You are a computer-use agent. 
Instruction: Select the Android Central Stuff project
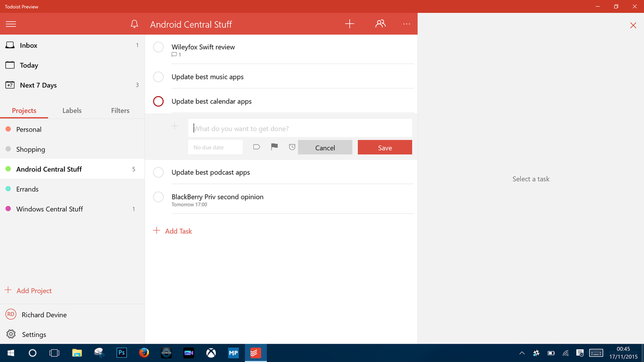click(72, 169)
